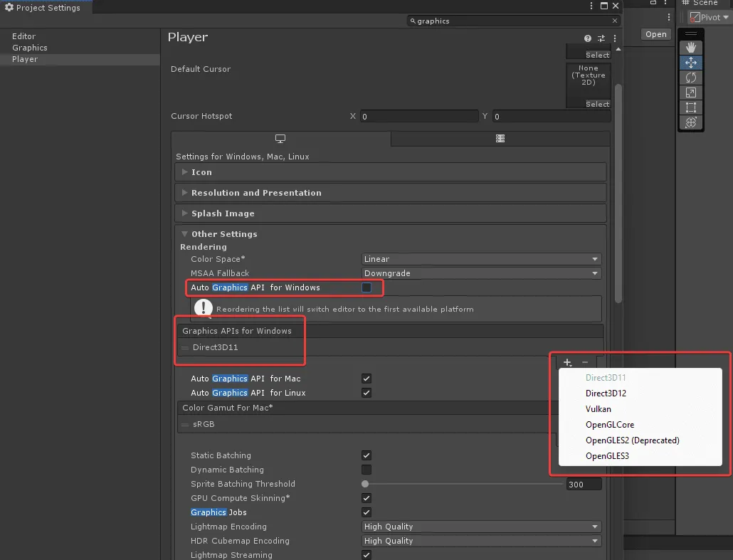This screenshot has height=560, width=733.
Task: Choose the Rect tool
Action: 690,107
